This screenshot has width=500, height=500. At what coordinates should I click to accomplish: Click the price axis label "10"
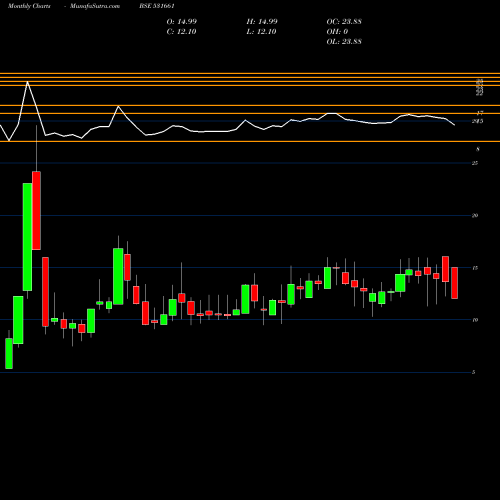(475, 320)
